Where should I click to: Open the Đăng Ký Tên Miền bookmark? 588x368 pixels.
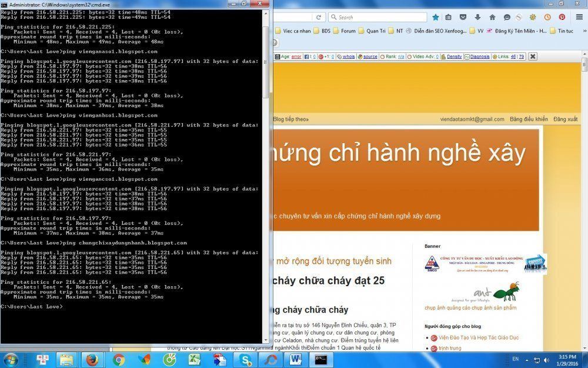pos(517,31)
